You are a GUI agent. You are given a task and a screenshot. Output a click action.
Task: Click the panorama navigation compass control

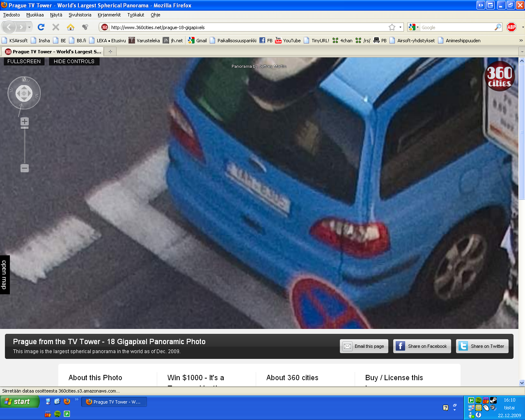coord(24,93)
